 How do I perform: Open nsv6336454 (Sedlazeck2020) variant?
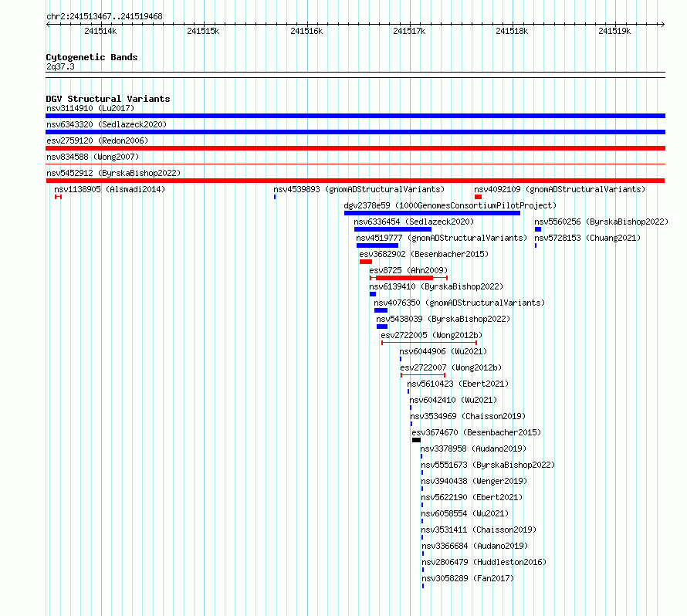[414, 222]
